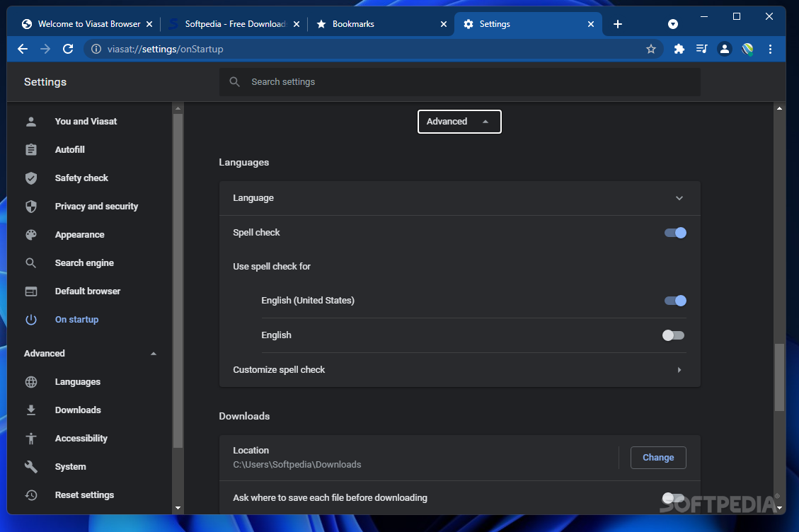Go back with the back arrow
Image resolution: width=799 pixels, height=532 pixels.
[23, 49]
